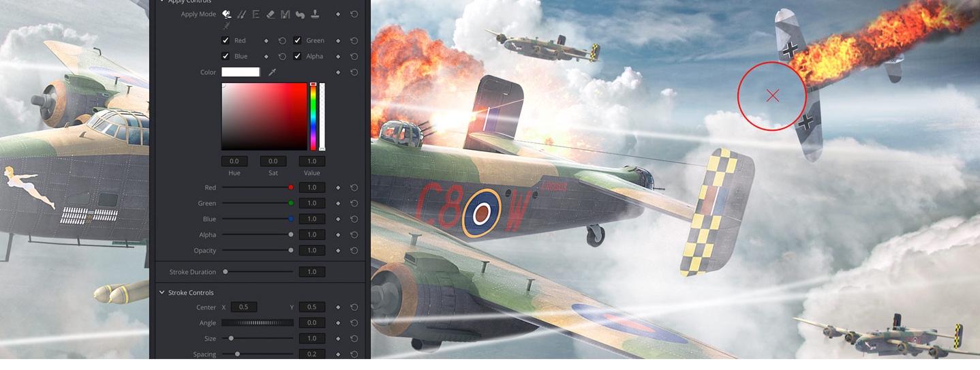Click the Center X input field
Screen dimensions: 980x370
243,307
